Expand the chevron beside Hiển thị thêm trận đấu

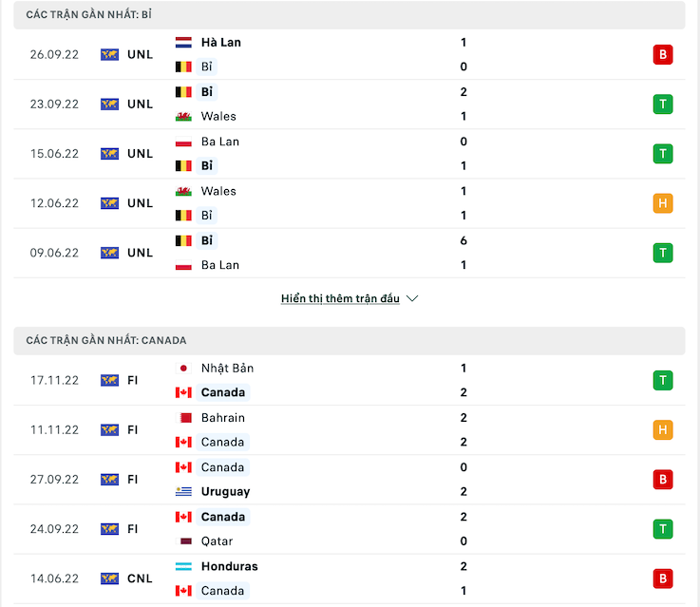412,298
